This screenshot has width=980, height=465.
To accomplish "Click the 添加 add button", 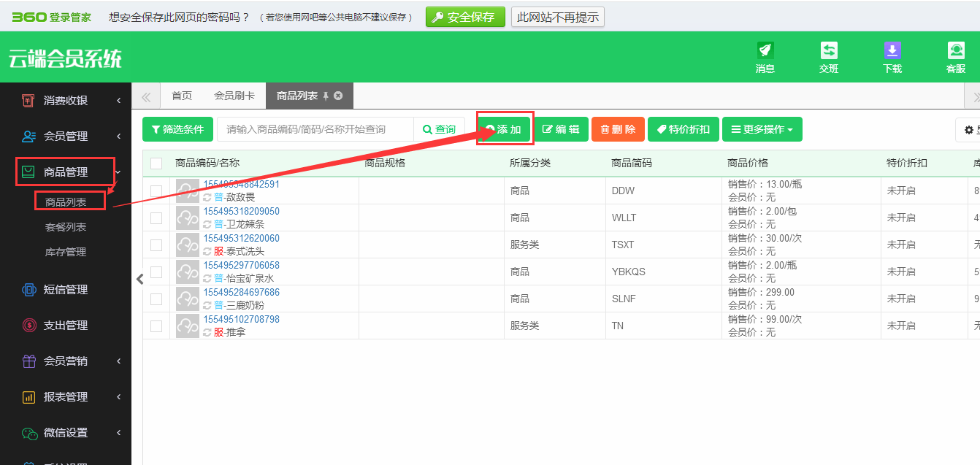I will click(504, 129).
